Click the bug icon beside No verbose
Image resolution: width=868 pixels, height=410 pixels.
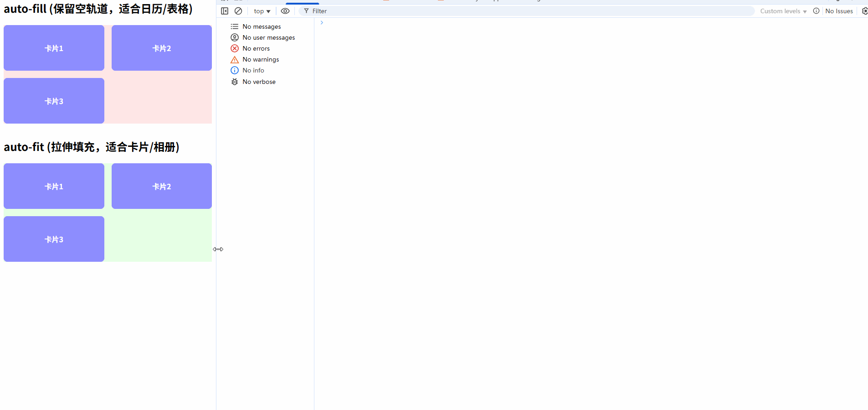click(x=235, y=82)
